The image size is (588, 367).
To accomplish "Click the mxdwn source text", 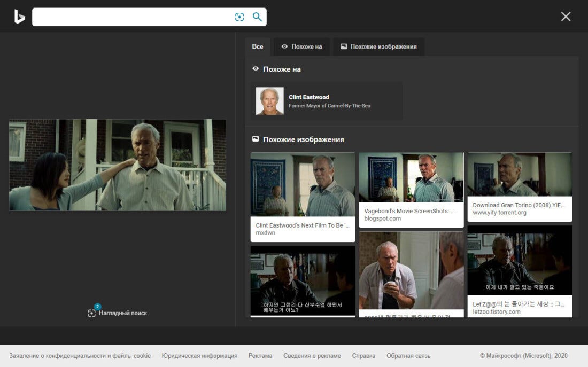I will pyautogui.click(x=266, y=233).
